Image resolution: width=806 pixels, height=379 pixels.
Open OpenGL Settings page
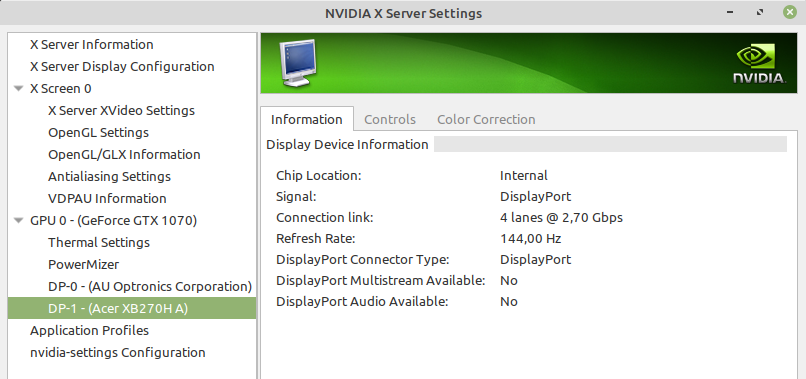coord(98,133)
